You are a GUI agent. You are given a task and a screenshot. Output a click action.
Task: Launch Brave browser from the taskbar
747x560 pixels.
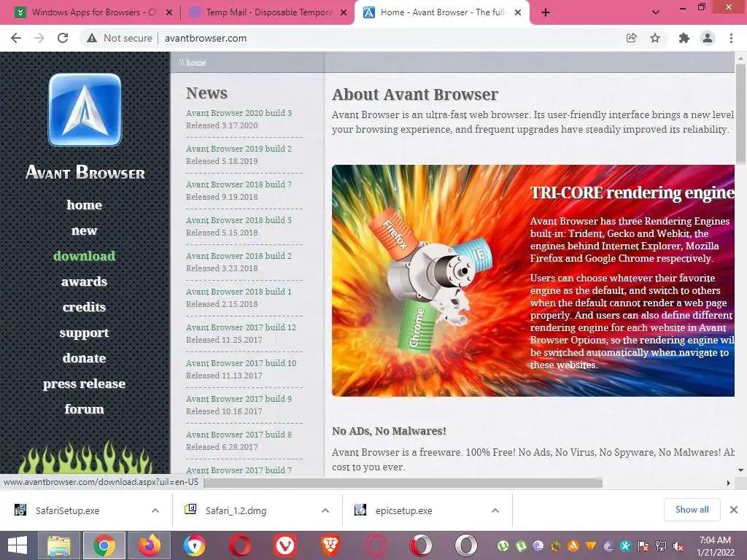(330, 545)
